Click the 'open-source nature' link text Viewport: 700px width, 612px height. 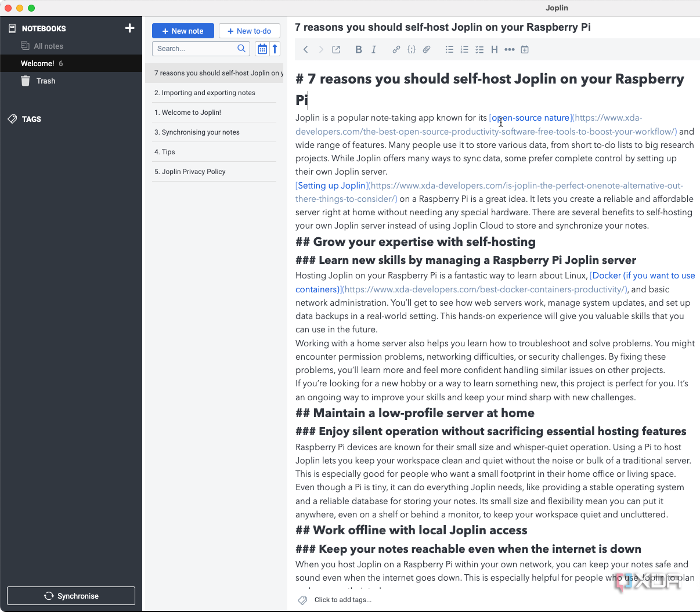[531, 118]
